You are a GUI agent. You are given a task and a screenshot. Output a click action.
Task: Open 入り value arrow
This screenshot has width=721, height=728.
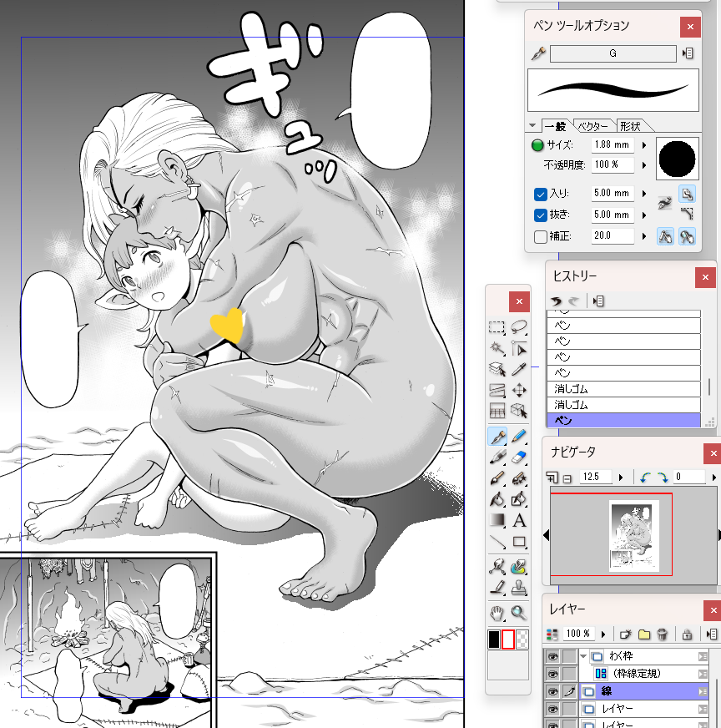pyautogui.click(x=644, y=194)
